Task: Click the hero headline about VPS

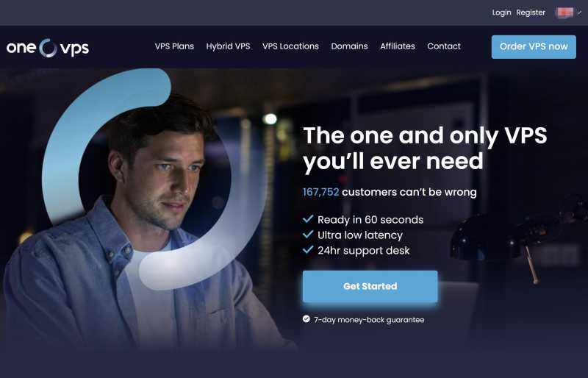Action: pos(425,149)
